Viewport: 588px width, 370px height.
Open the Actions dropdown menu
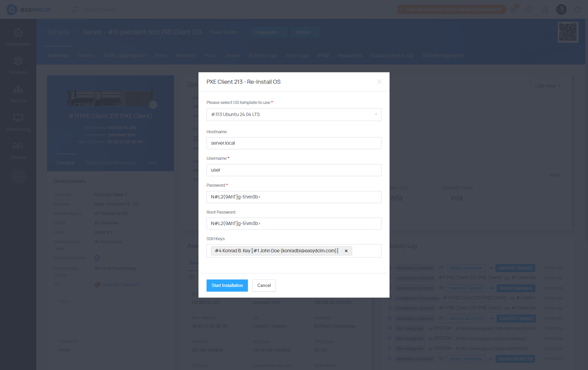pyautogui.click(x=305, y=32)
